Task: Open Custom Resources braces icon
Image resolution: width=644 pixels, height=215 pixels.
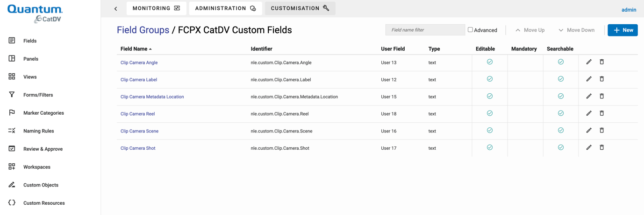Action: click(12, 202)
